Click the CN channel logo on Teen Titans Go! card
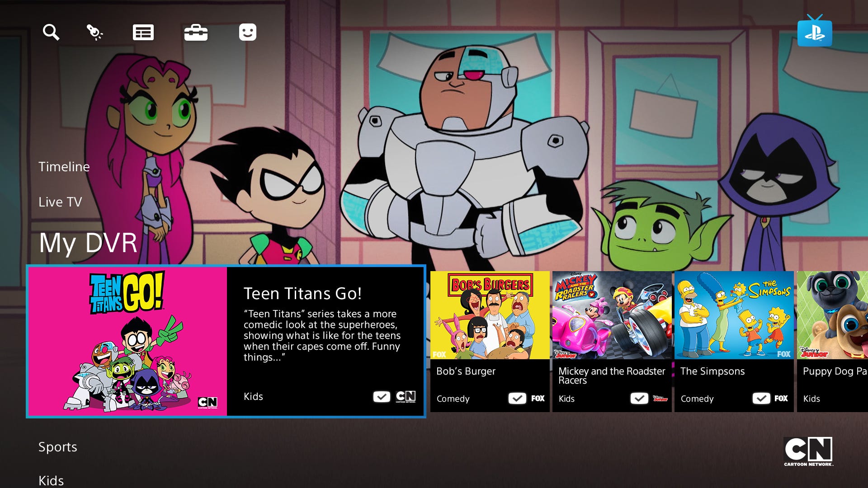The width and height of the screenshot is (868, 488). pyautogui.click(x=406, y=397)
